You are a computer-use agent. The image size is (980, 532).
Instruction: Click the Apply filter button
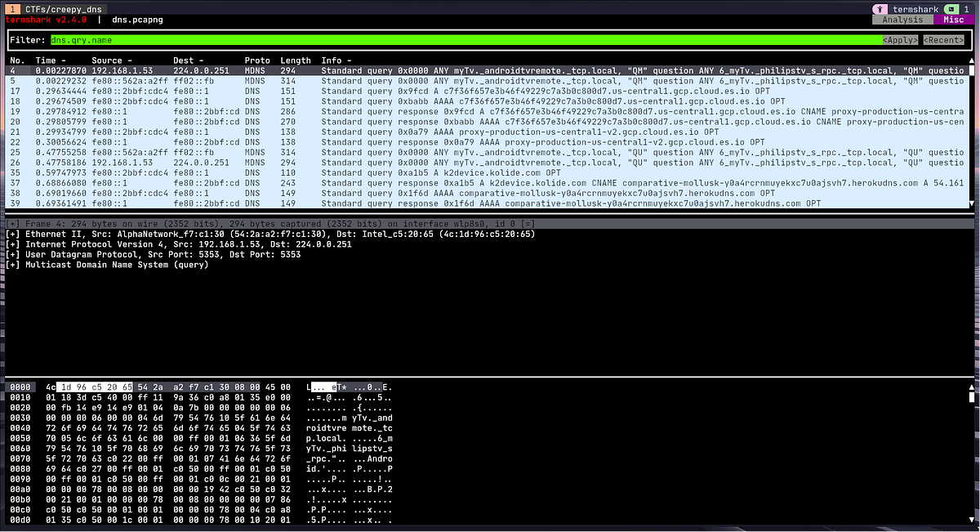click(x=898, y=39)
